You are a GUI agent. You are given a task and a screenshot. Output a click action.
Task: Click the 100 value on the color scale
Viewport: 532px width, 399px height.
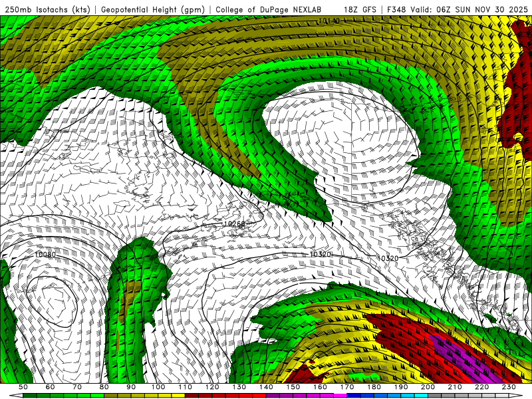(x=158, y=387)
